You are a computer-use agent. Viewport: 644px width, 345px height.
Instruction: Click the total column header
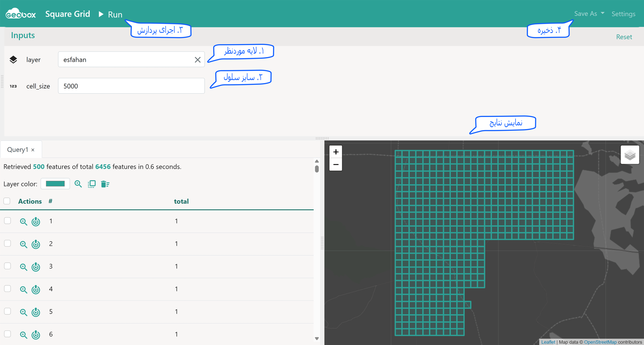pos(181,201)
